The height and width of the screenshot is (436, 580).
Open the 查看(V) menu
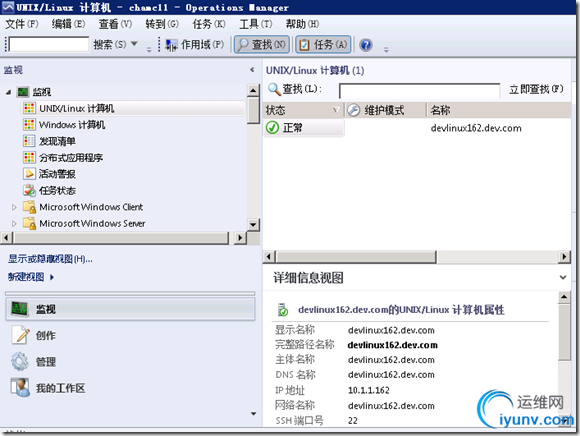115,24
